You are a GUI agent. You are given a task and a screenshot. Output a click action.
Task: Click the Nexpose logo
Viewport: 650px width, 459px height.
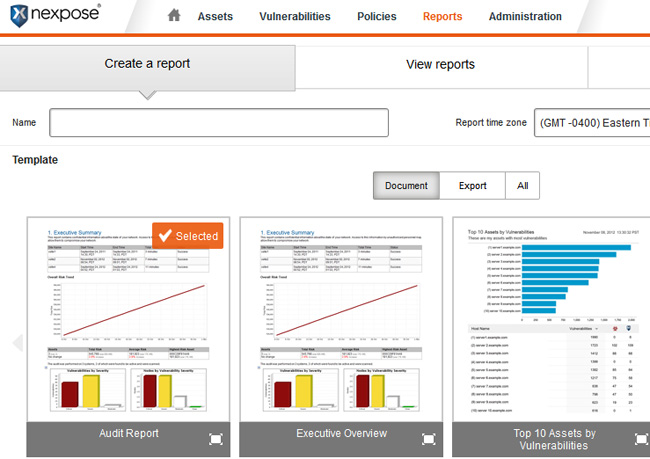55,15
